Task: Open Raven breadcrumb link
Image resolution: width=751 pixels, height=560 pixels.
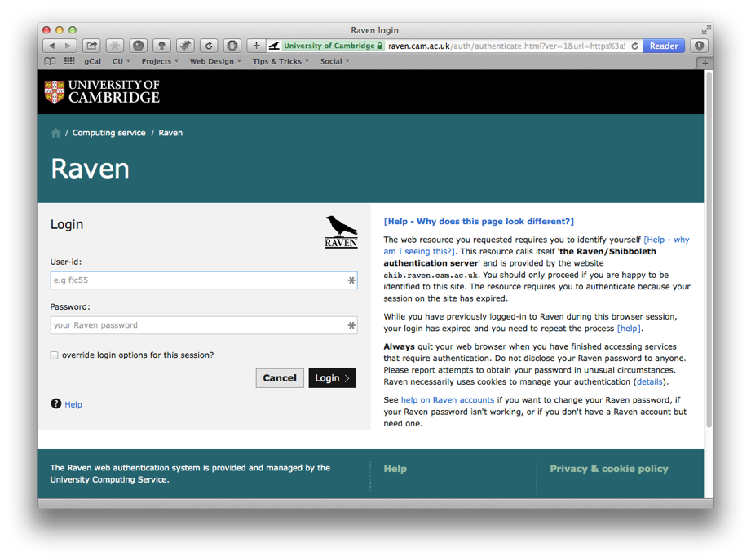Action: pyautogui.click(x=170, y=133)
